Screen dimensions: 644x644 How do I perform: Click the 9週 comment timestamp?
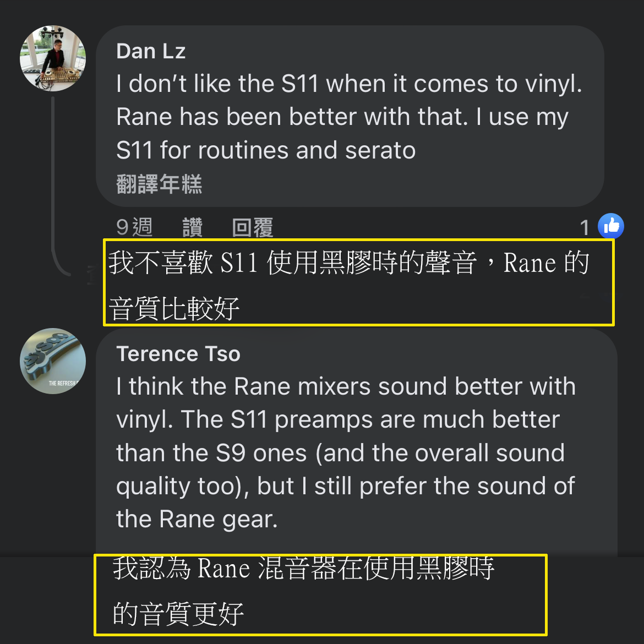(134, 227)
